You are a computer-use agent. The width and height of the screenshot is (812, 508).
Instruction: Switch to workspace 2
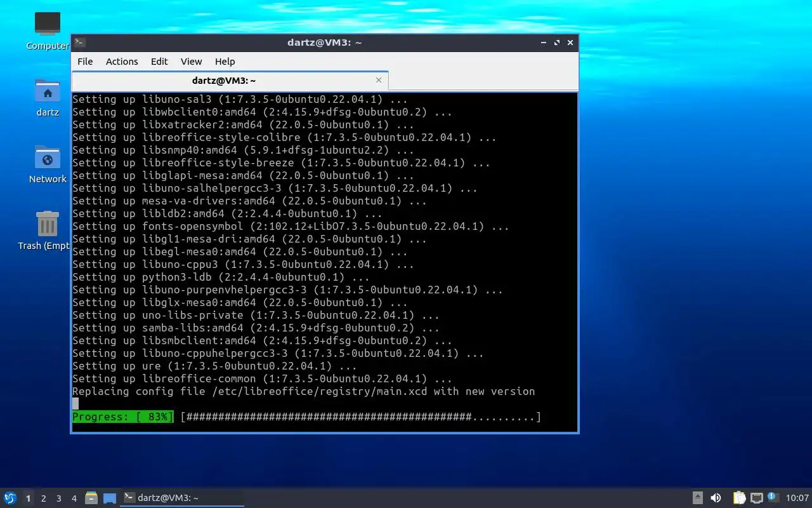[43, 498]
